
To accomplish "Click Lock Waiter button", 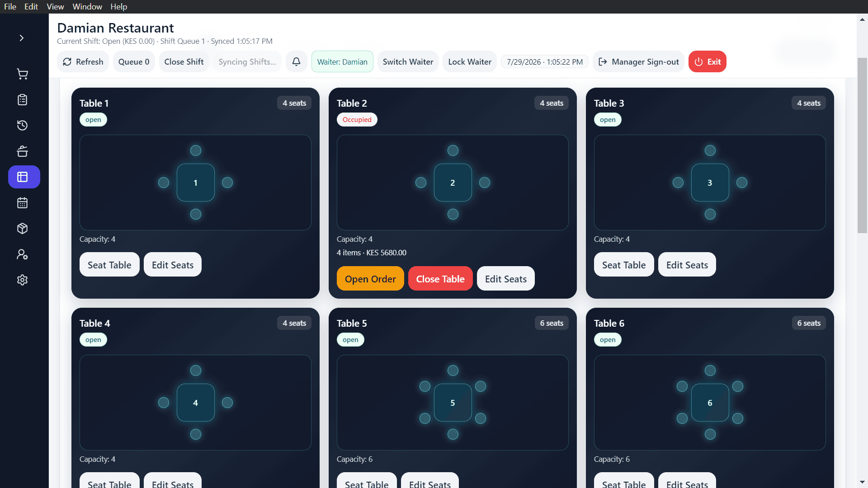I will tap(470, 62).
